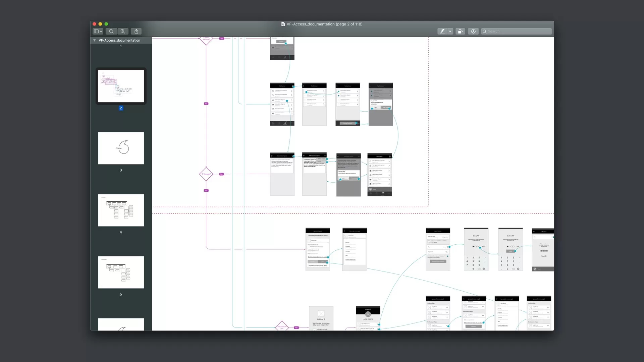Jump to the page 4 thumbnail

121,210
